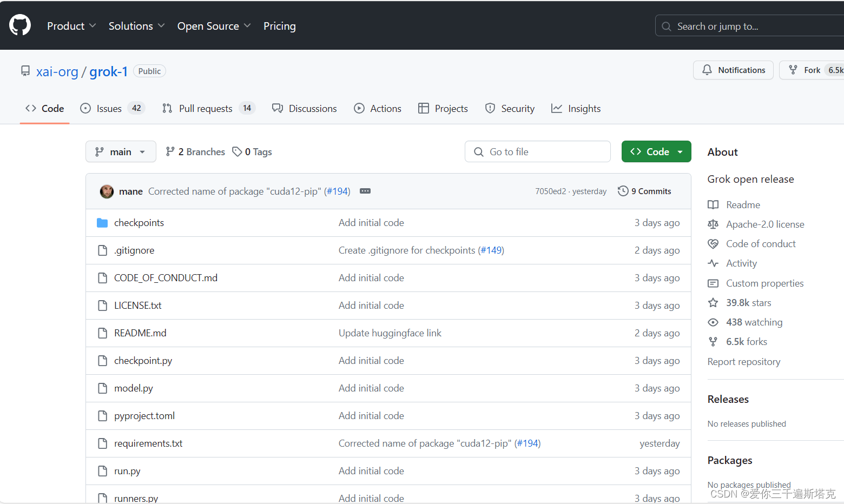This screenshot has width=844, height=504.
Task: Click the file icon beside README.md
Action: (102, 333)
